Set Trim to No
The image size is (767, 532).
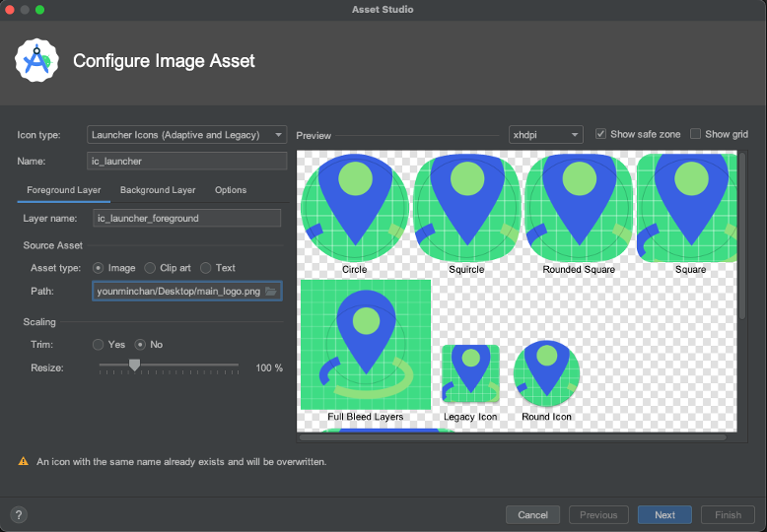(140, 345)
